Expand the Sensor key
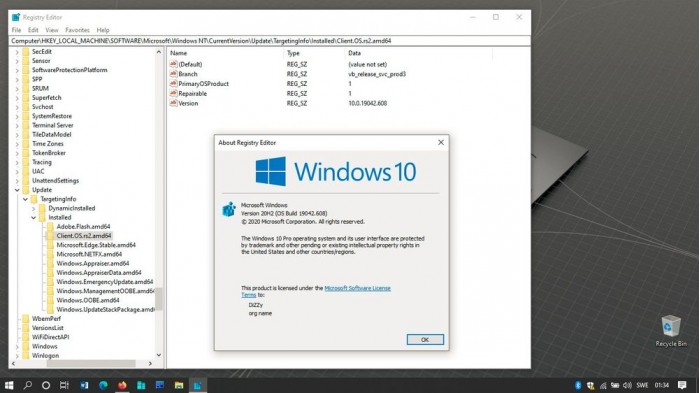 [17, 61]
